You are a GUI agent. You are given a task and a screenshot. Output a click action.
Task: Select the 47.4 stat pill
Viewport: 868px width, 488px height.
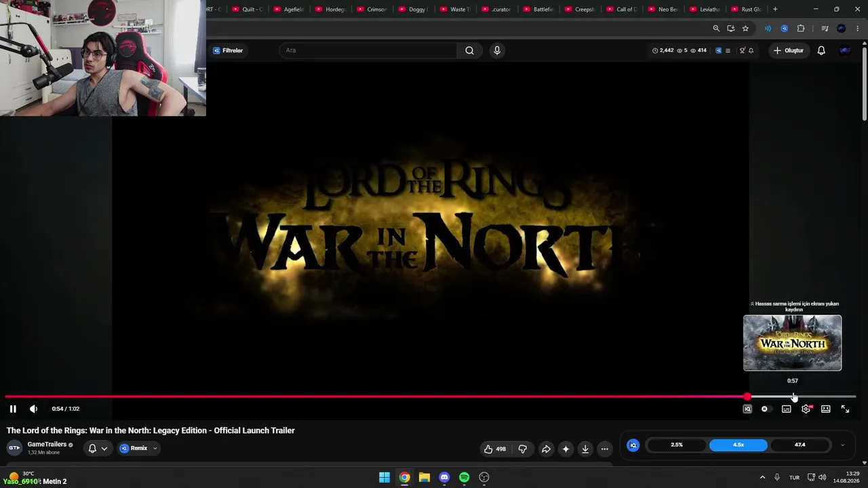800,445
